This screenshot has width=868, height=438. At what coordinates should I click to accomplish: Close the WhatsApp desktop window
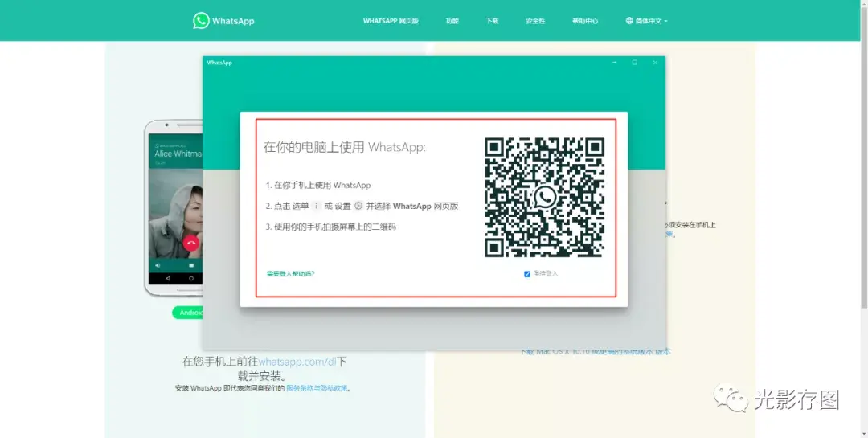pos(655,63)
